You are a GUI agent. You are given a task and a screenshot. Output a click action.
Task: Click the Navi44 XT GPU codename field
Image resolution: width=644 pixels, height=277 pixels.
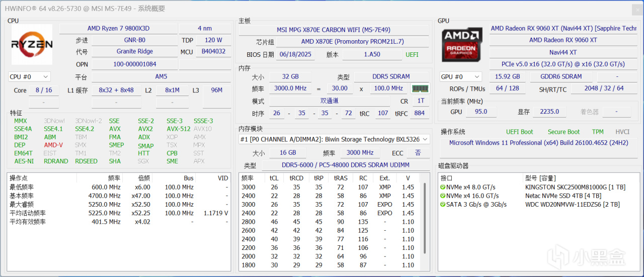pyautogui.click(x=563, y=52)
